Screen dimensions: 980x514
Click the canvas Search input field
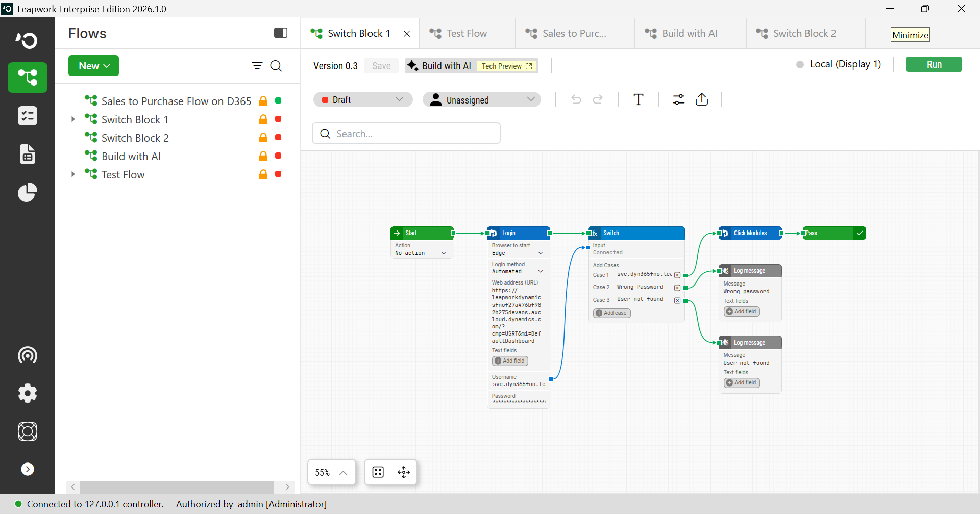(x=406, y=134)
